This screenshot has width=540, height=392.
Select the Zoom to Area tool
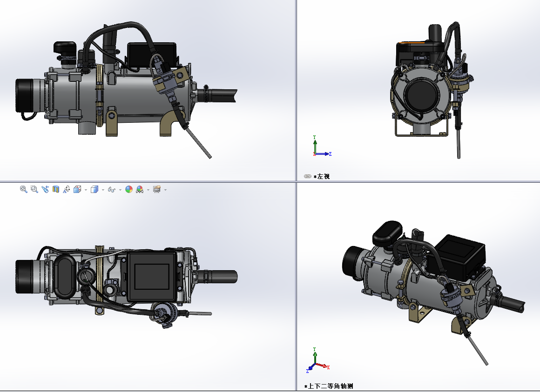[x=34, y=189]
